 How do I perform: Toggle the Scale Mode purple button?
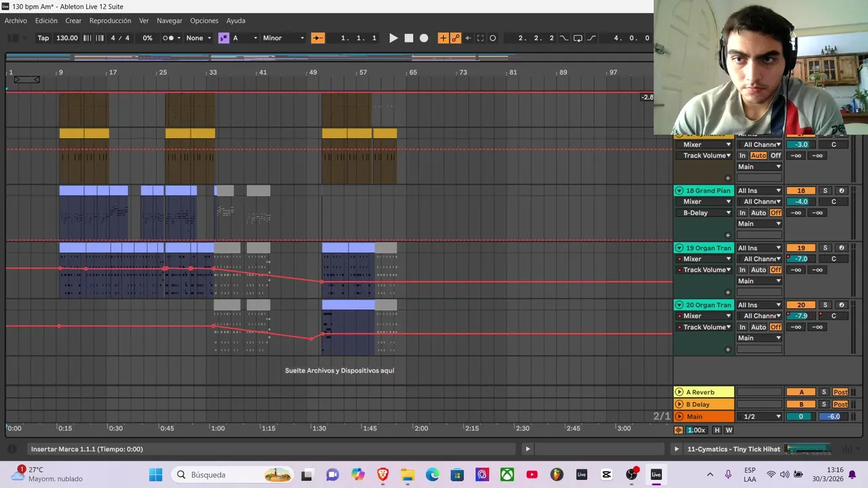point(224,38)
